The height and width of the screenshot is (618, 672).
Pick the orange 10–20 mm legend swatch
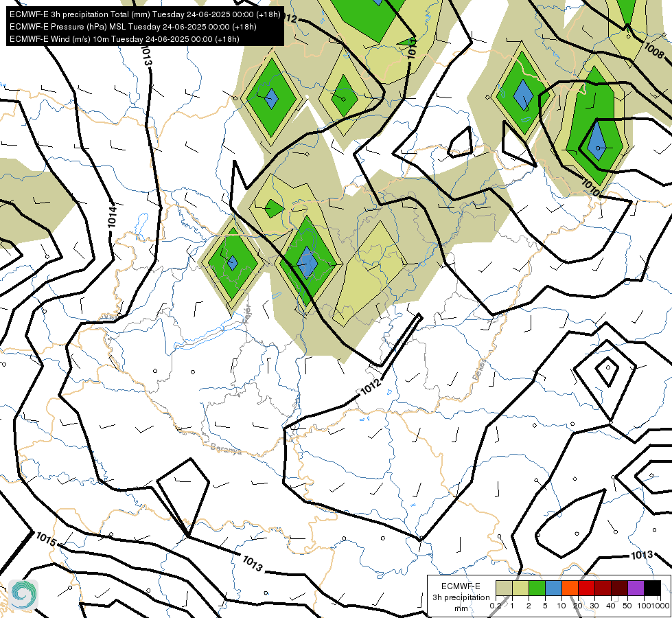pyautogui.click(x=570, y=588)
